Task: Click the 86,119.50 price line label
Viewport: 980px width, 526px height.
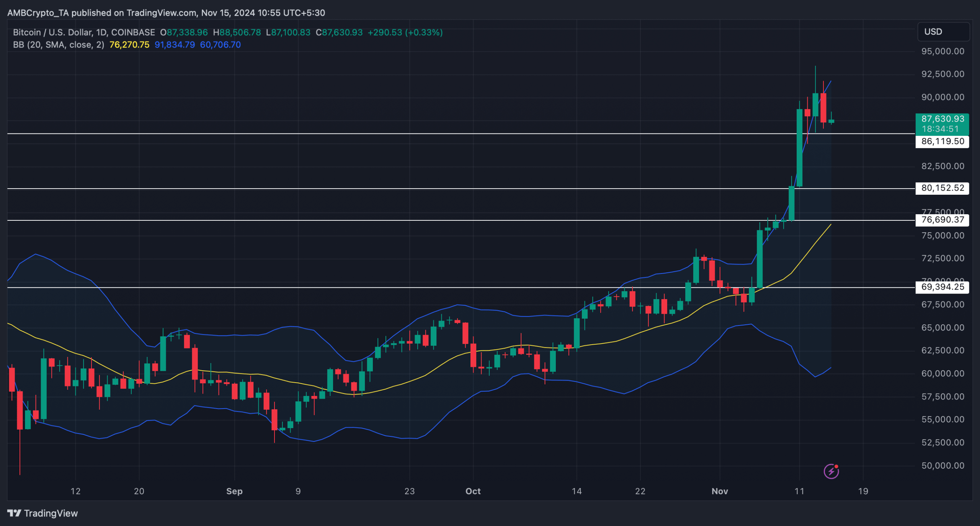Action: [x=942, y=142]
